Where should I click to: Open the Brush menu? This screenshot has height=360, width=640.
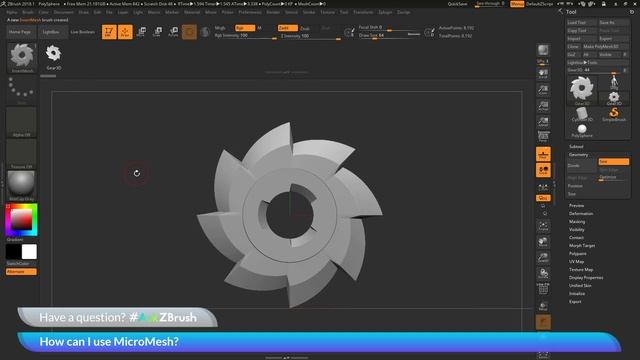point(28,12)
